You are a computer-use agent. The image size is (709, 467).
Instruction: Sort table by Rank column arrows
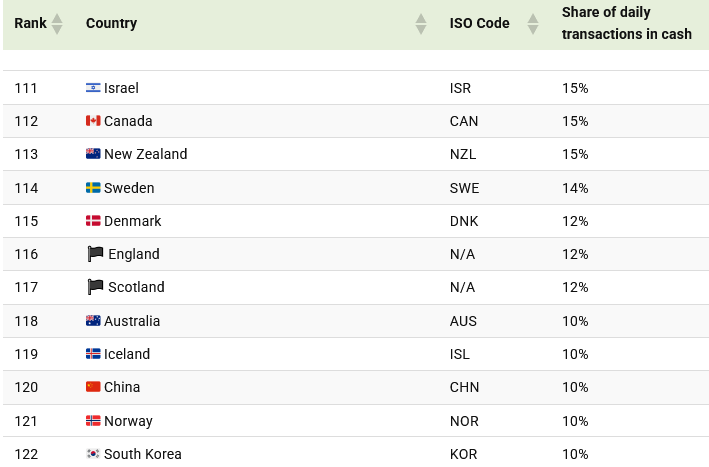point(57,23)
